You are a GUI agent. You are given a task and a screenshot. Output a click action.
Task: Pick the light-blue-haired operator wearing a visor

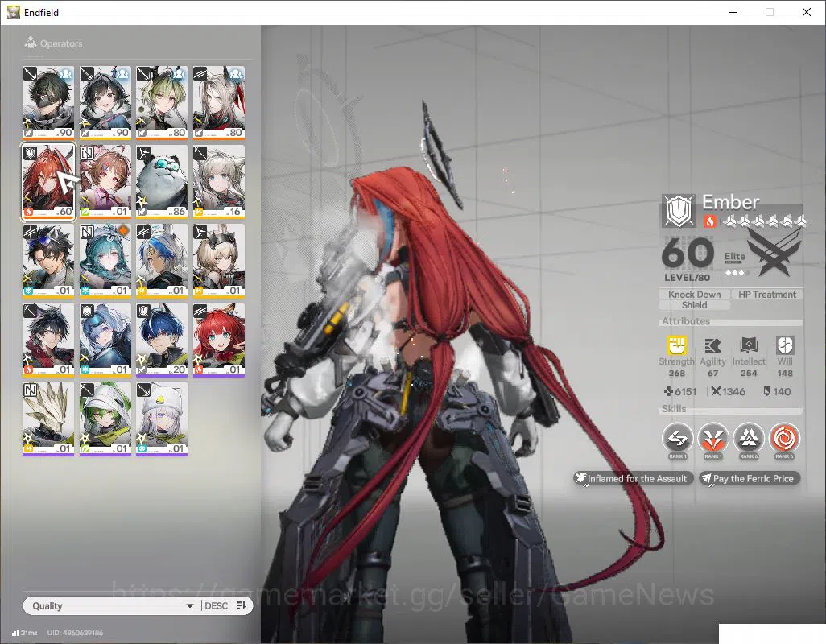coord(105,340)
